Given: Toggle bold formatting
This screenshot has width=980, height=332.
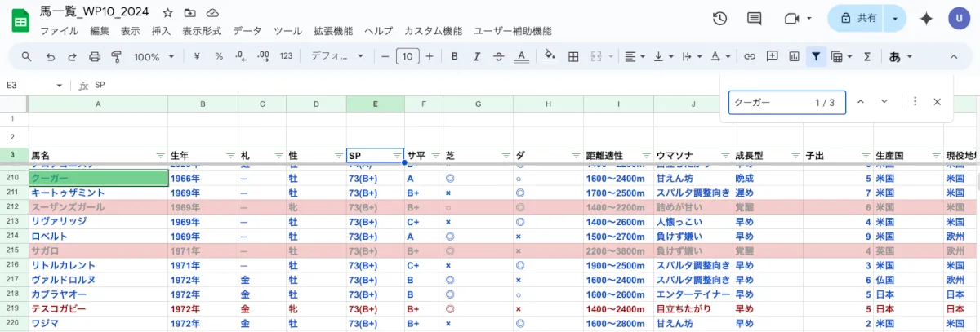Looking at the screenshot, I should pos(454,56).
